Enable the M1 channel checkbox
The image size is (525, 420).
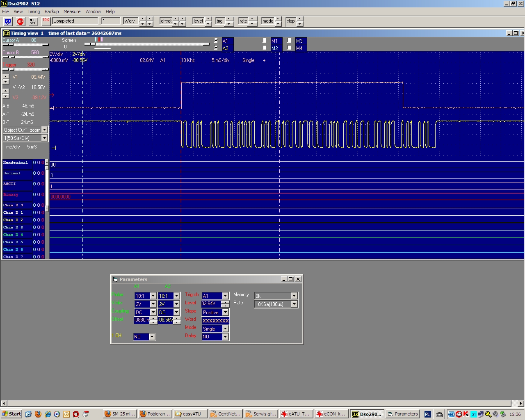265,41
